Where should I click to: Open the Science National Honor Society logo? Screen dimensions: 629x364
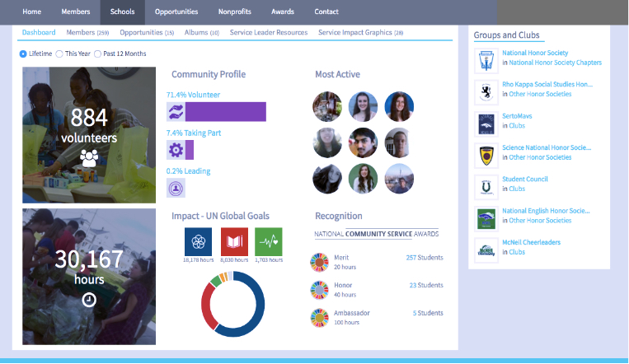(x=486, y=156)
